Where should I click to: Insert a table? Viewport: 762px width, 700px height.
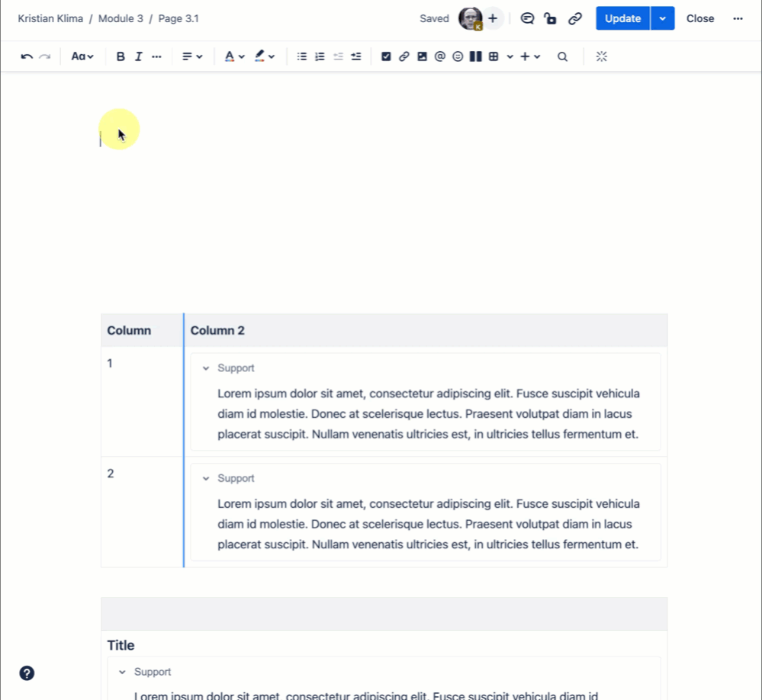pyautogui.click(x=494, y=57)
